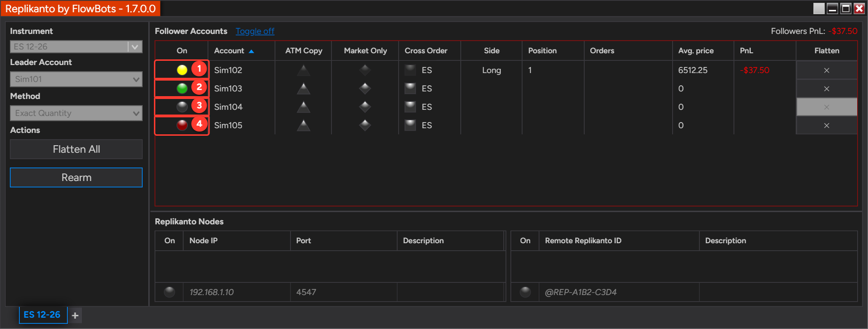Viewport: 868px width, 329px height.
Task: Toggle the On indicator for Sim102
Action: click(182, 70)
